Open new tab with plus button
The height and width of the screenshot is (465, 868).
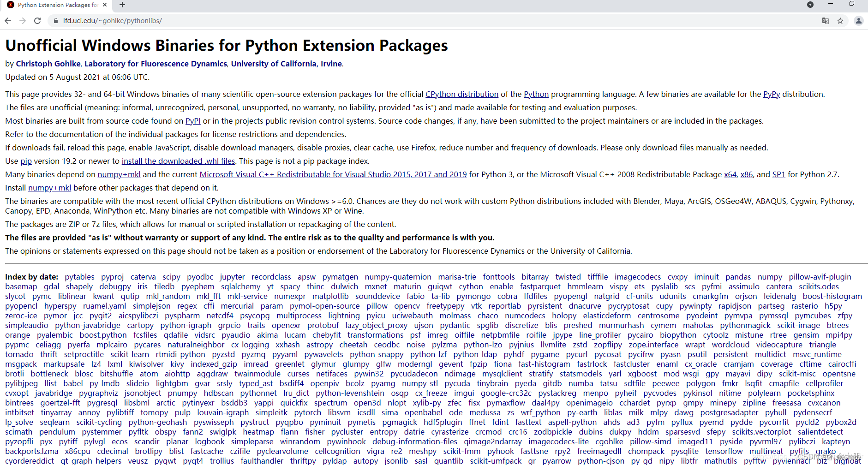122,5
